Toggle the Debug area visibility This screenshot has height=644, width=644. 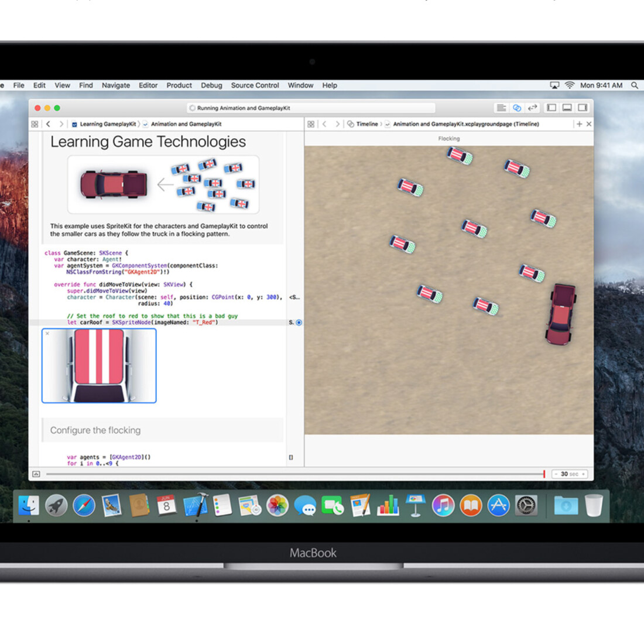[x=567, y=108]
